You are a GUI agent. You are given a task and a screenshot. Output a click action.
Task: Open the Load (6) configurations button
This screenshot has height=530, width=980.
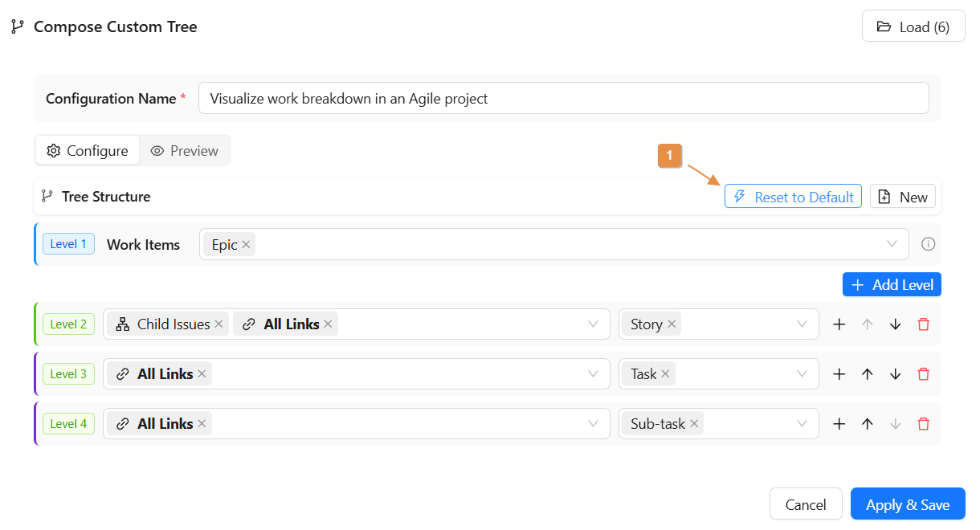(913, 26)
